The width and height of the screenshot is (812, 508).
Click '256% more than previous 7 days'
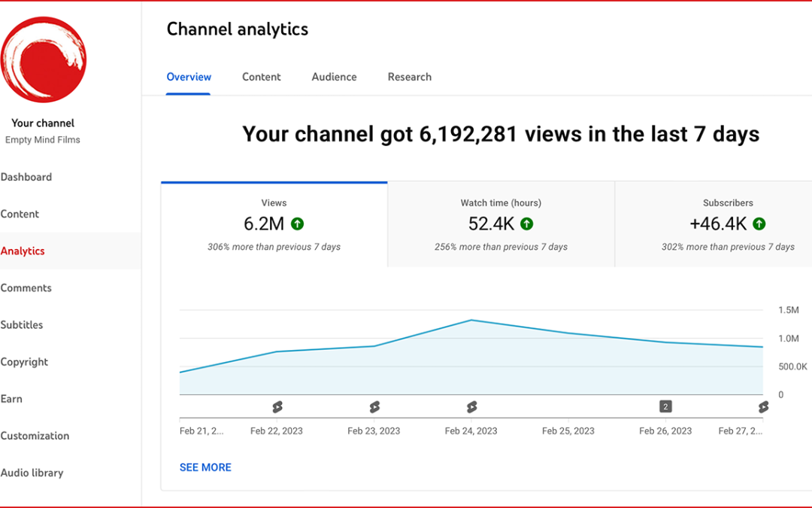[x=501, y=248]
